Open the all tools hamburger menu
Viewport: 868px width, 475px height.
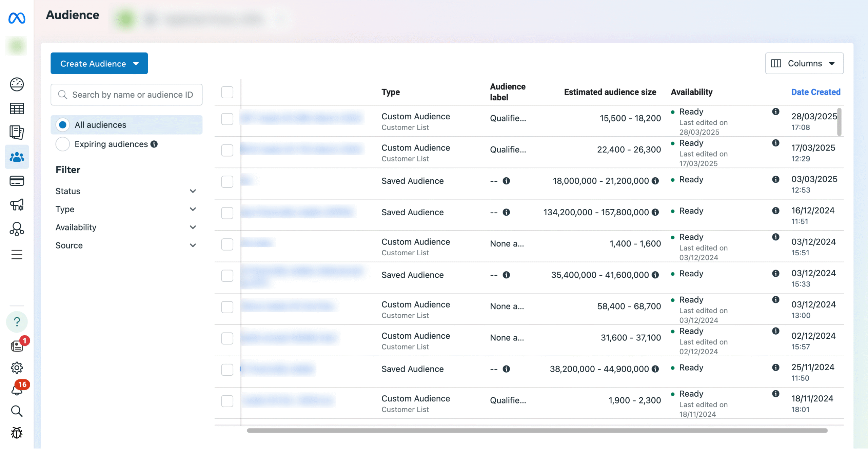(17, 254)
